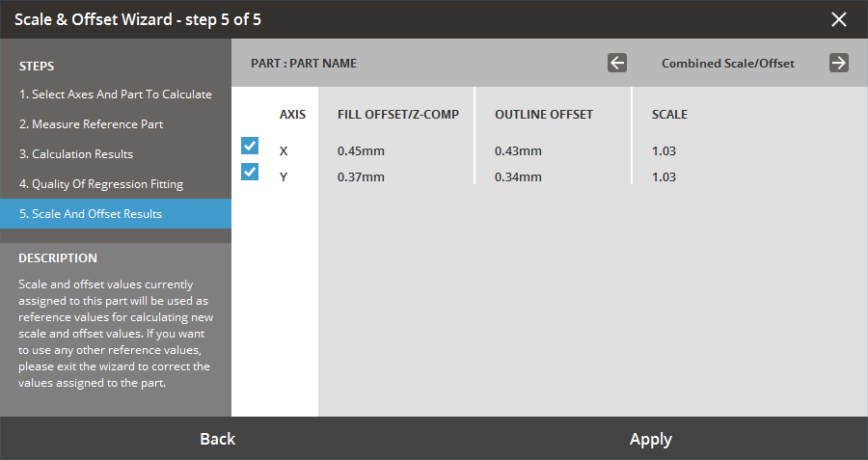Select step 4 Quality Of Regression Fitting
868x460 pixels.
pyautogui.click(x=101, y=184)
